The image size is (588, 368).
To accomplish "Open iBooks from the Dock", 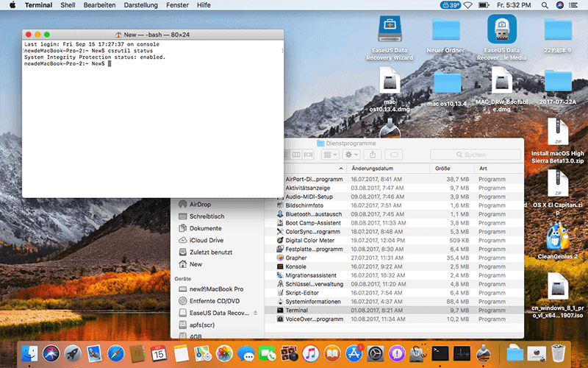I will pyautogui.click(x=332, y=353).
